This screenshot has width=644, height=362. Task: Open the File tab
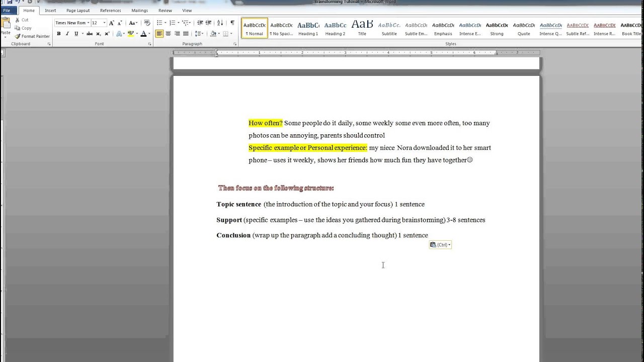click(7, 11)
